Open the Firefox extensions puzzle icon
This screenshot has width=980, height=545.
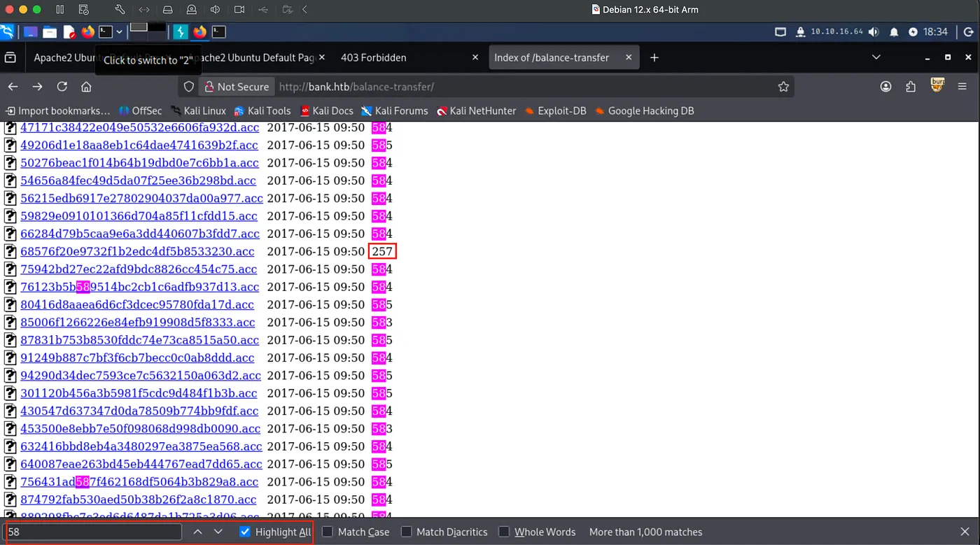911,87
